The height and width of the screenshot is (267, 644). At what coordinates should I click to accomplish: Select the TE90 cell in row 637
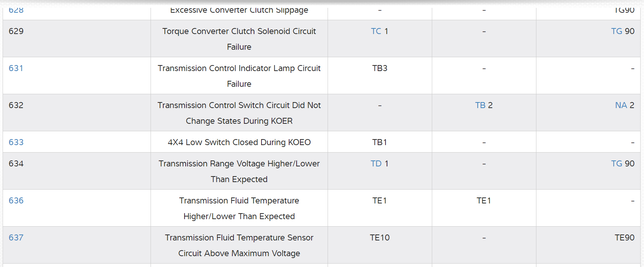pyautogui.click(x=624, y=237)
